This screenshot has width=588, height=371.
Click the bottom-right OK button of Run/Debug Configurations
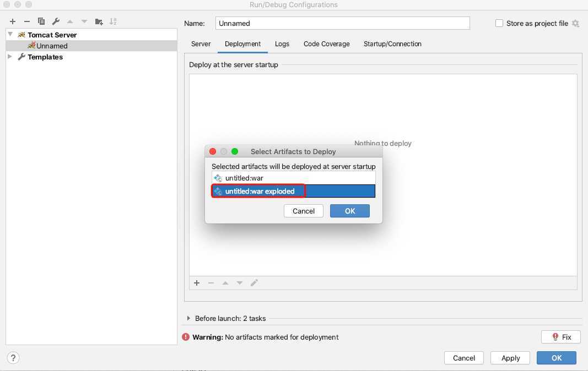click(557, 358)
